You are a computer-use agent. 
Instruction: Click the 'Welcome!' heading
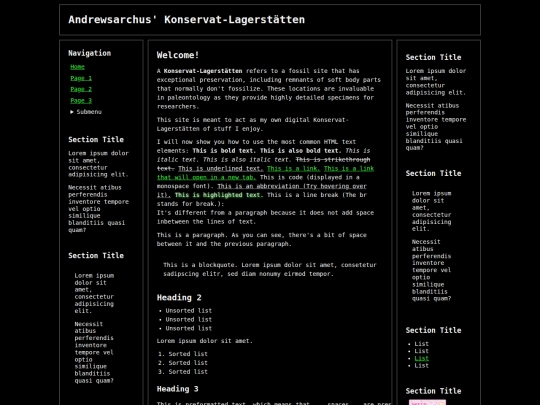[178, 55]
